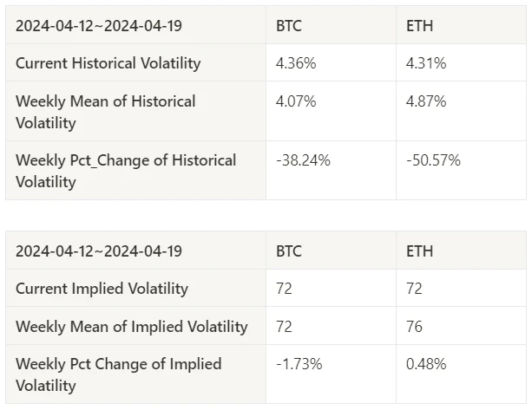Select the ETH weekly change -50.57% cell
Image resolution: width=532 pixels, height=410 pixels.
[x=433, y=160]
